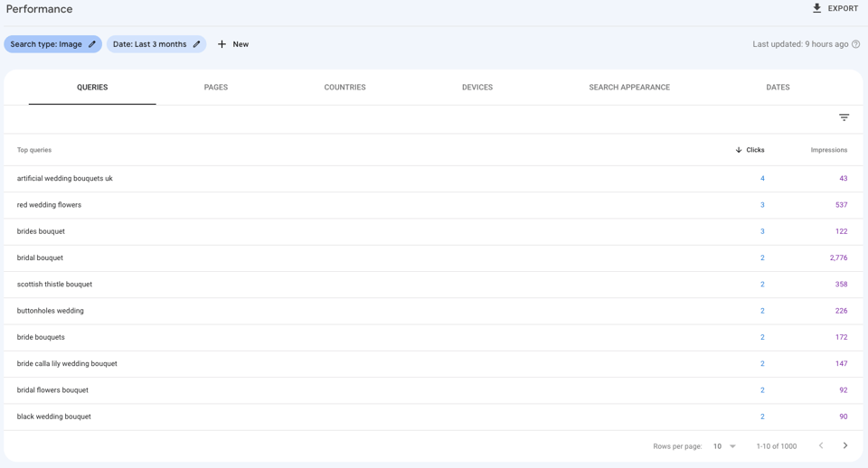Edit the Date: Last 3 months pencil
Screen dimensions: 868x468
coord(196,44)
